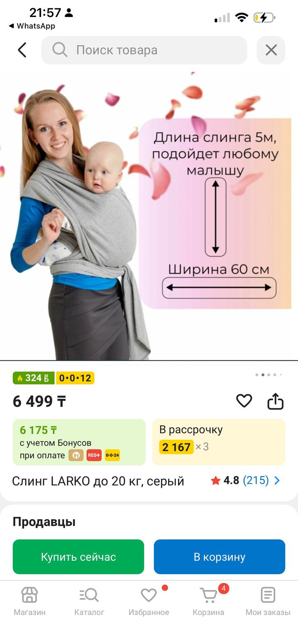This screenshot has height=644, width=298.
Task: Open Мои заказы in bottom bar
Action: 268,601
